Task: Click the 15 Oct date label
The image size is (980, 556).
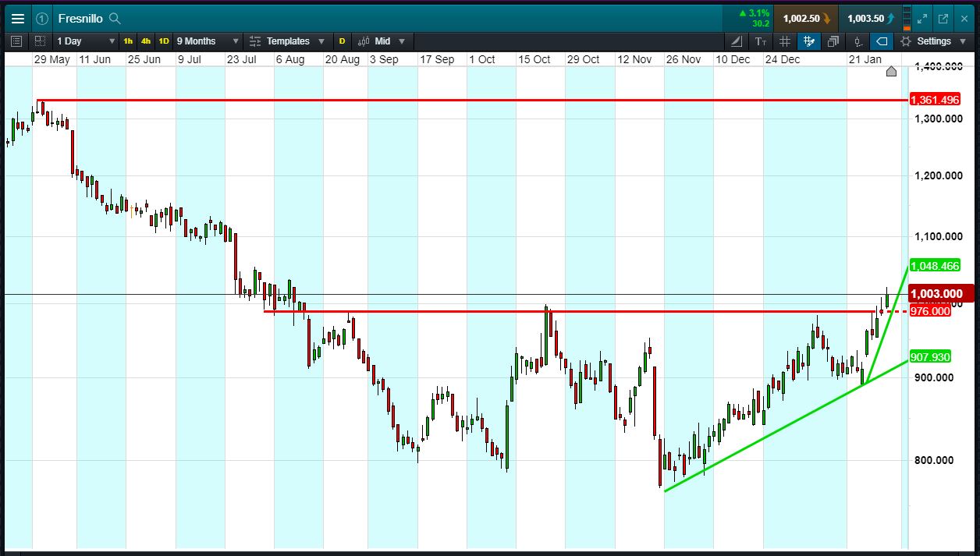Action: (534, 59)
